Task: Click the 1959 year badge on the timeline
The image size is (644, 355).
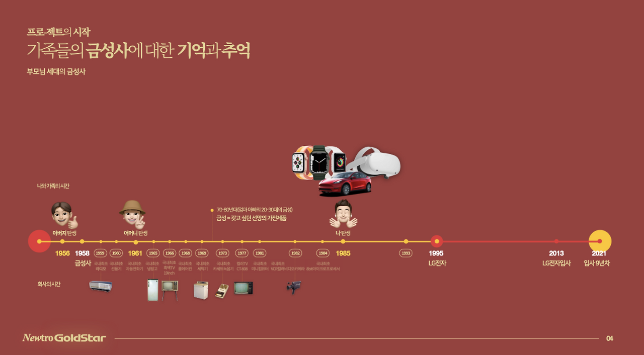Action: click(x=100, y=253)
